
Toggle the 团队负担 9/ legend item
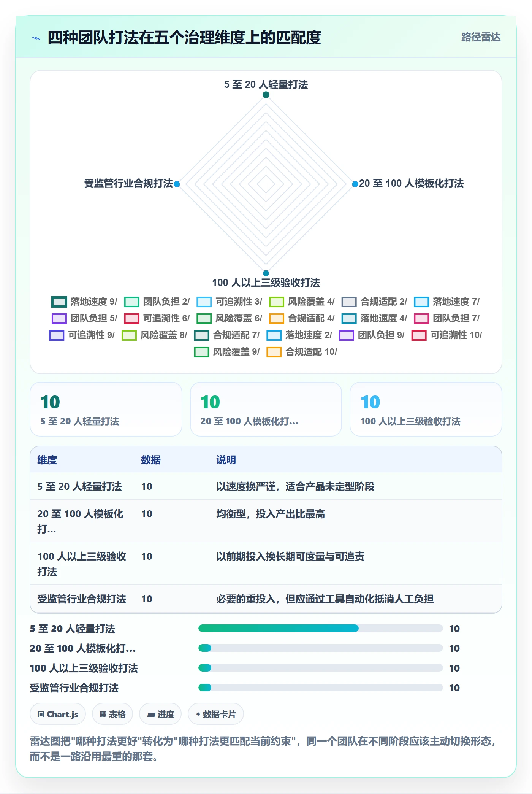click(372, 335)
